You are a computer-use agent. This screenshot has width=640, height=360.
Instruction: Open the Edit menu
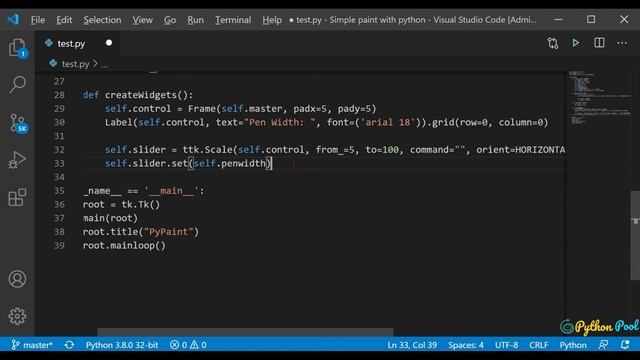pos(64,20)
